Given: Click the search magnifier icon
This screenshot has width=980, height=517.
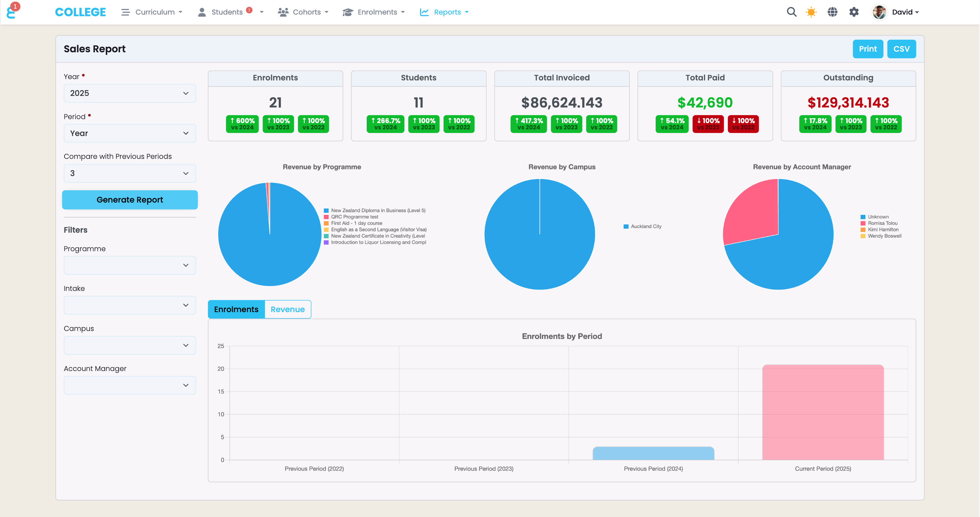Looking at the screenshot, I should pos(791,12).
